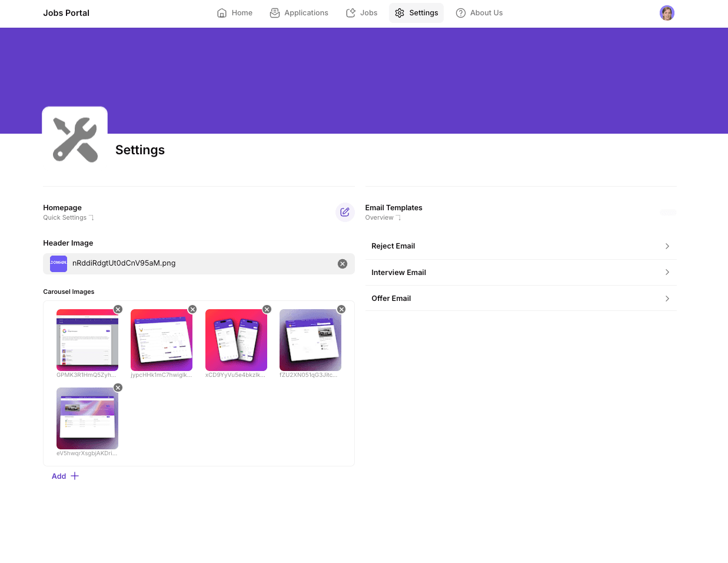Screen dimensions: 728x563
Task: Click the About Us question mark icon
Action: 460,12
